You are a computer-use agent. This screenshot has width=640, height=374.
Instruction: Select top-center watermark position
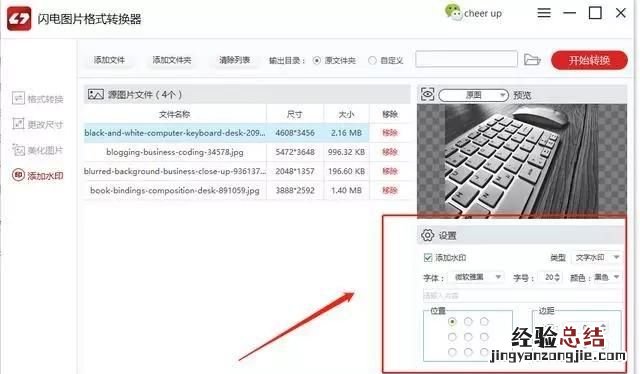(x=468, y=322)
